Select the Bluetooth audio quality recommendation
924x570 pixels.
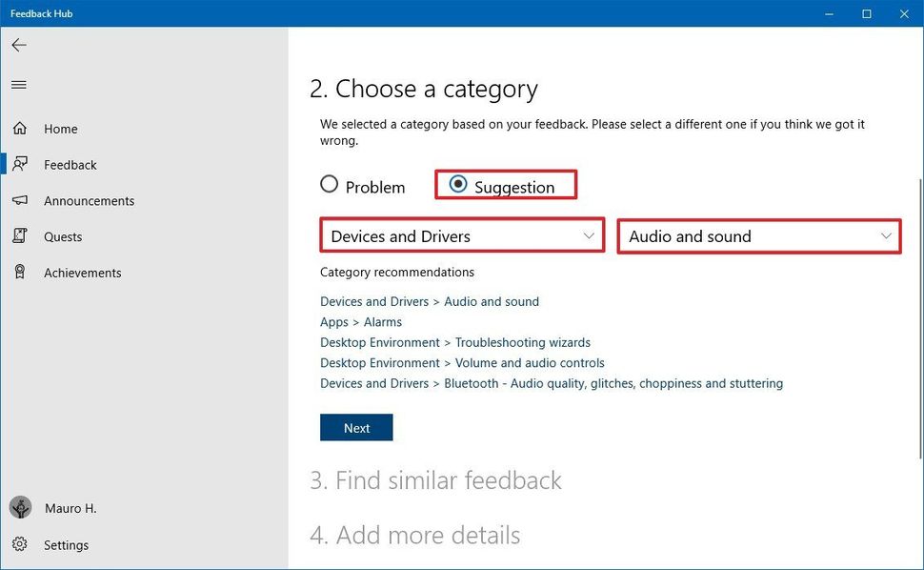pos(551,383)
